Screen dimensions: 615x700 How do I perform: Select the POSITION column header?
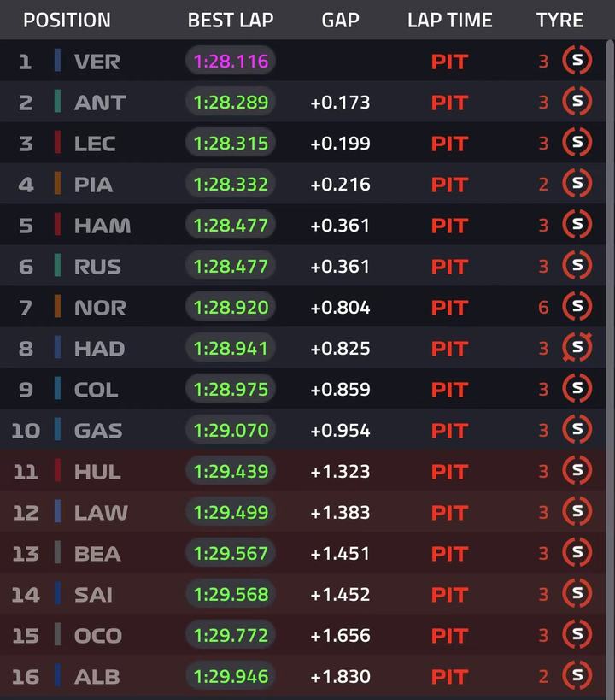pyautogui.click(x=67, y=21)
